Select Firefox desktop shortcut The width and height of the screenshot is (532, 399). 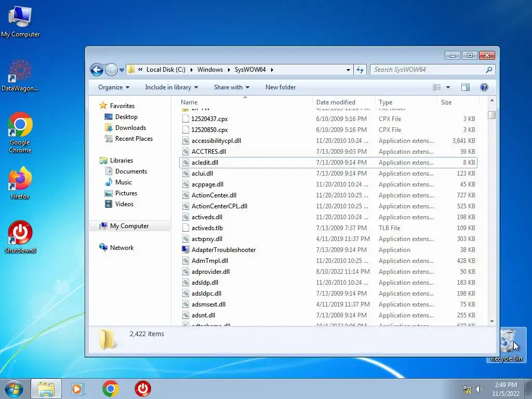(20, 182)
